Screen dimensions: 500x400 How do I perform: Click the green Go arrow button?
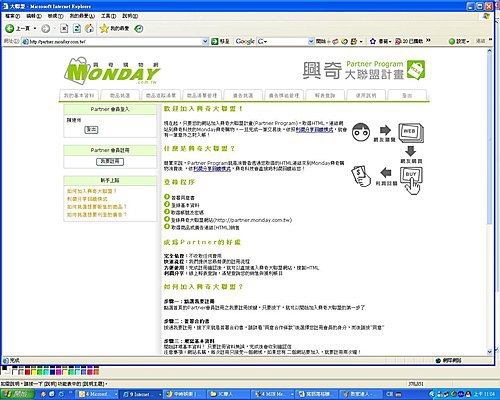tap(215, 41)
